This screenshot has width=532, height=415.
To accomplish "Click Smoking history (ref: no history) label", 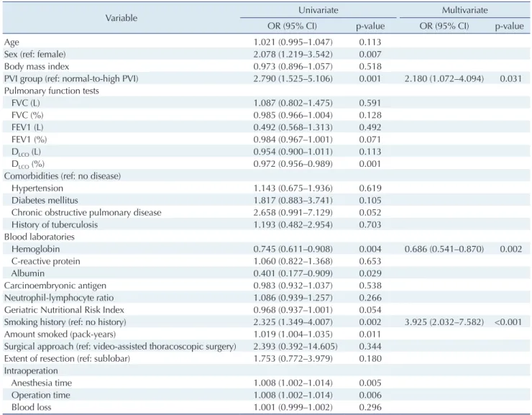I will coord(65,322).
